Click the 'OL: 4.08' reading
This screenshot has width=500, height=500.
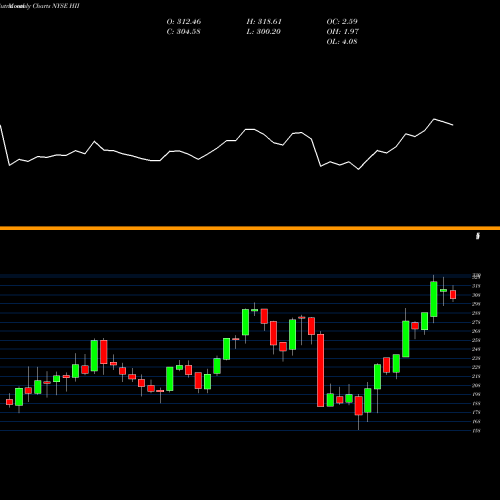(342, 42)
